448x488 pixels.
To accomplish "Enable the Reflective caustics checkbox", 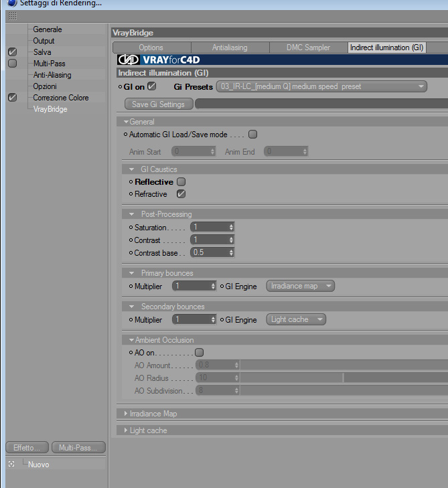I will (181, 181).
